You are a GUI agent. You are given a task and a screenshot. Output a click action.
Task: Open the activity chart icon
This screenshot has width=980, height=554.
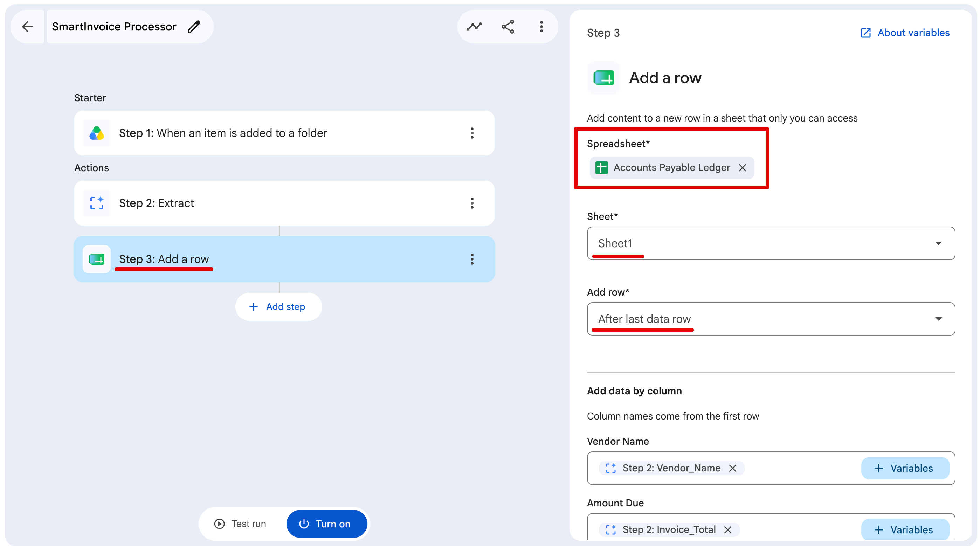click(474, 27)
